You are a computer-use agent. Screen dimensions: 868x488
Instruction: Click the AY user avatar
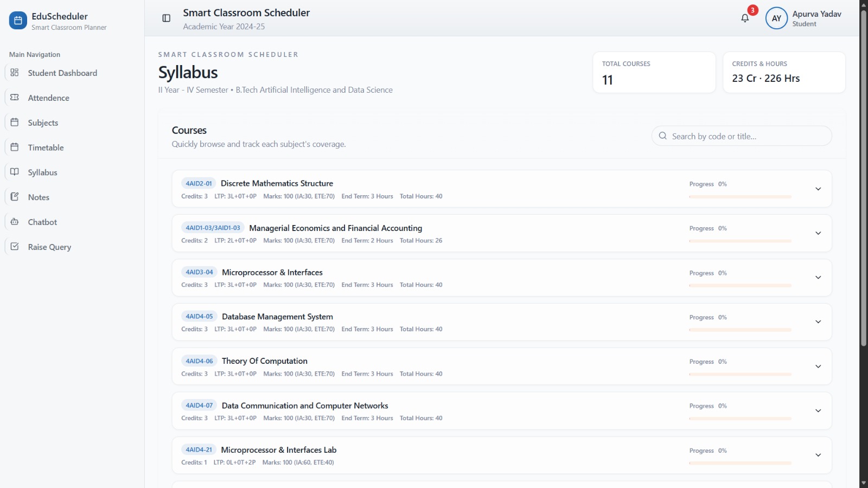pyautogui.click(x=776, y=18)
